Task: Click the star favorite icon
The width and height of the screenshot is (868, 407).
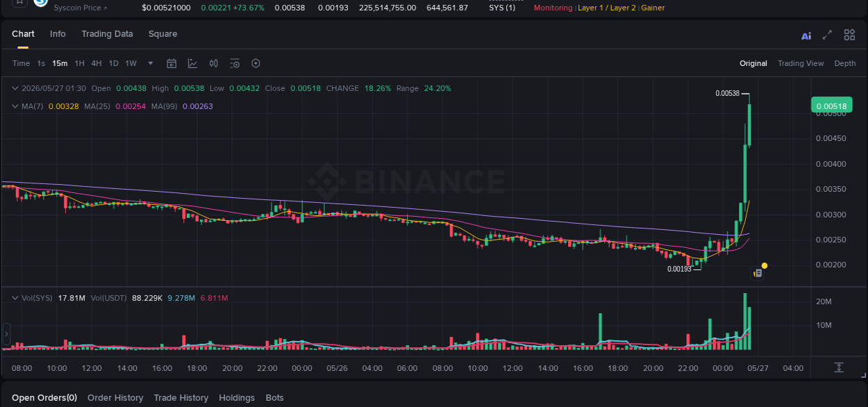Action: (x=19, y=2)
